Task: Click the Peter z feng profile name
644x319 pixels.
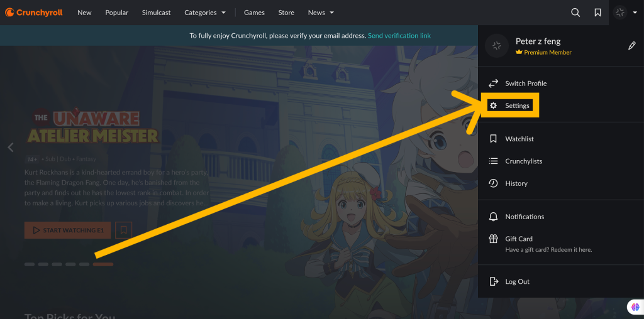Action: click(x=538, y=41)
